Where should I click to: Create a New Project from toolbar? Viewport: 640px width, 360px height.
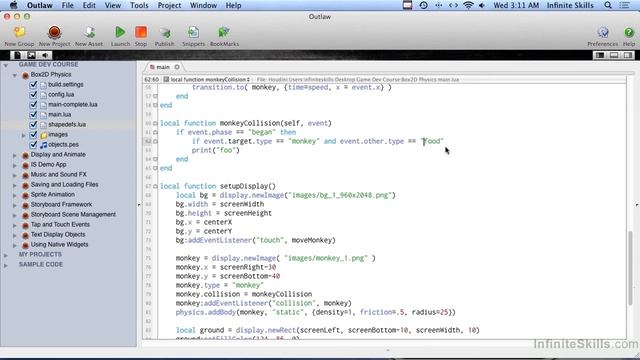click(x=54, y=32)
